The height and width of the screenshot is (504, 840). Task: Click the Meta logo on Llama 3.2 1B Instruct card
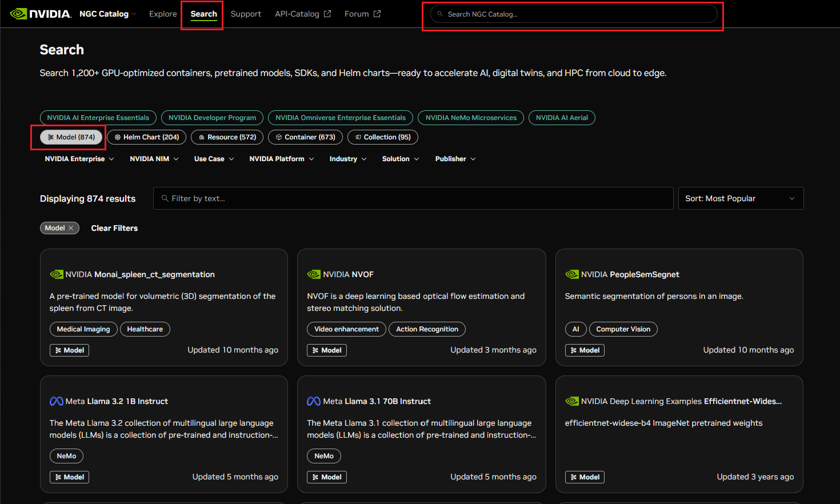57,401
